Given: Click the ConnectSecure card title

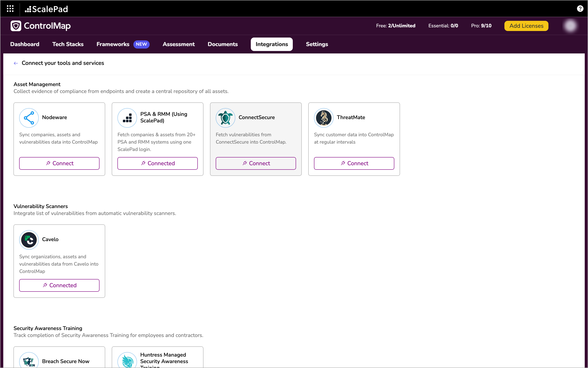Looking at the screenshot, I should tap(257, 117).
